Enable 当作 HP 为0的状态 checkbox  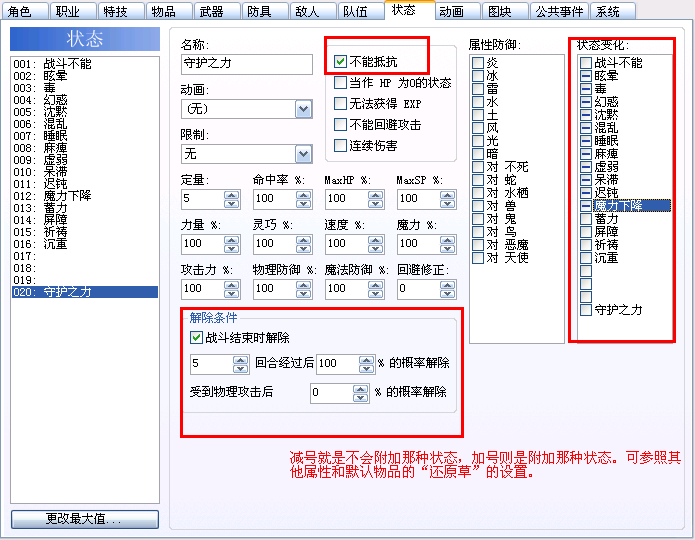coord(340,82)
